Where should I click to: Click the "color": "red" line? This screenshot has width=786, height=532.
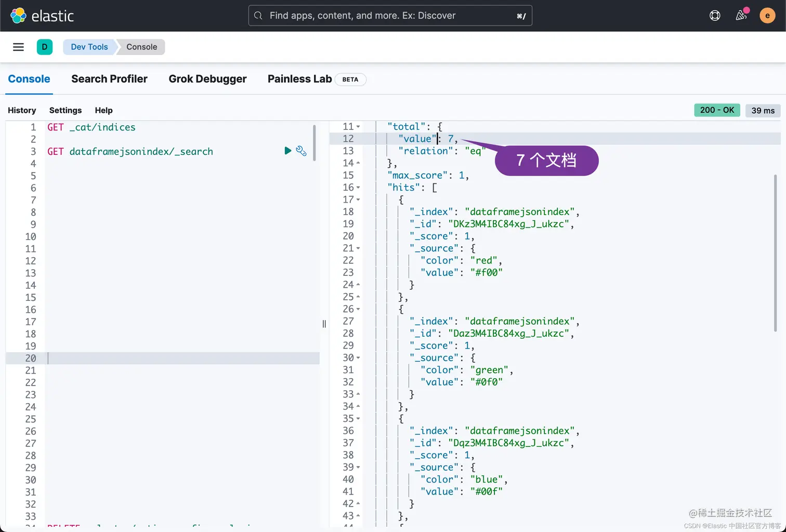click(461, 260)
